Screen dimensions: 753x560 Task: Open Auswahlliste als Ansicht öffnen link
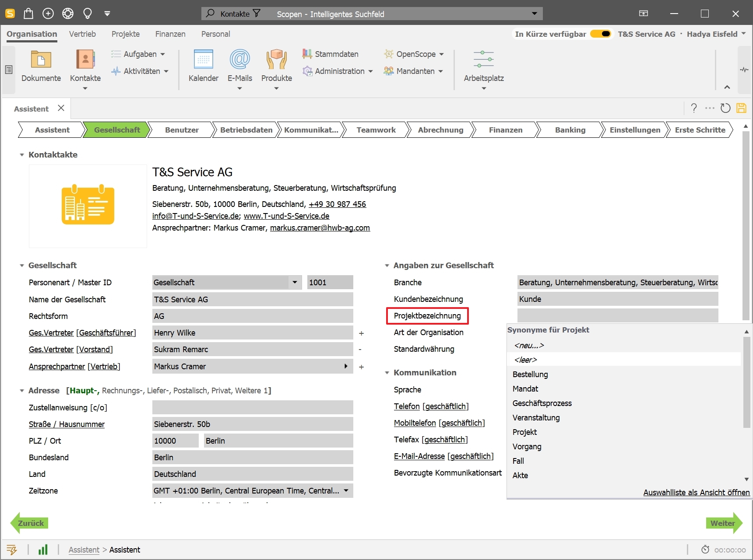(696, 493)
